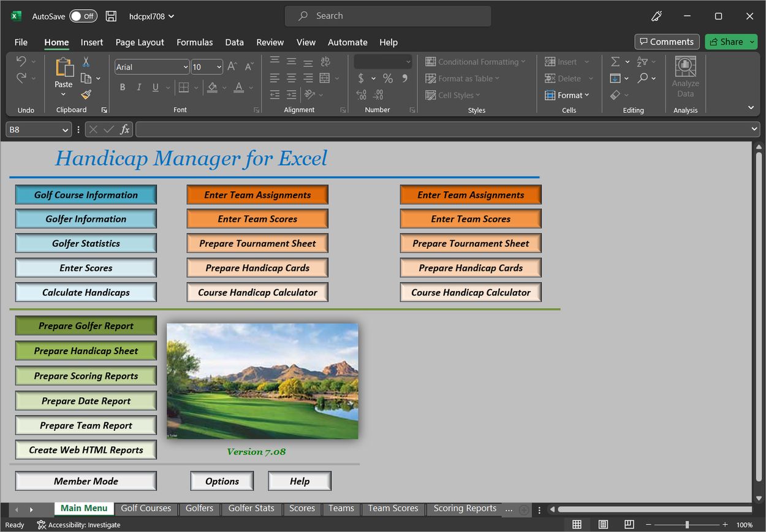
Task: Open the Conditional Formatting dropdown
Action: pyautogui.click(x=476, y=62)
